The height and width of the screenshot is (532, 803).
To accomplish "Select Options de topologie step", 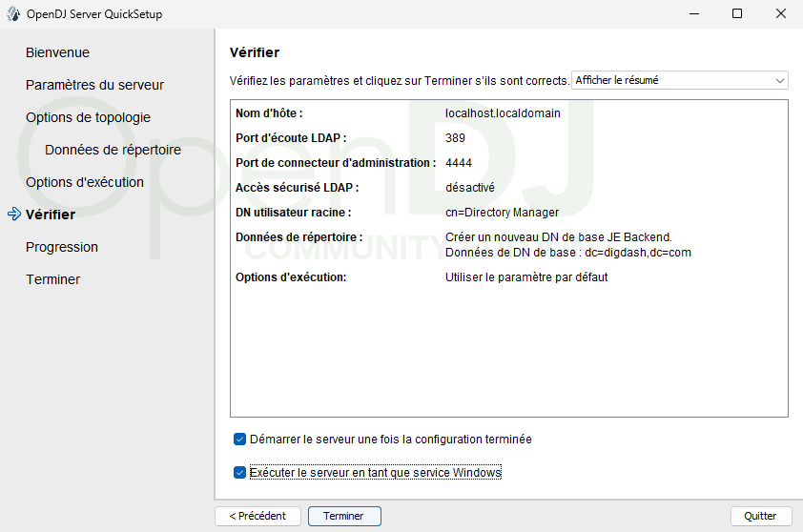I will [x=88, y=117].
